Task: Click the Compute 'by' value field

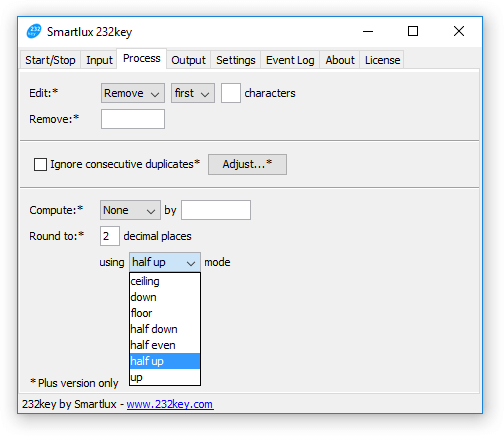Action: (x=216, y=210)
